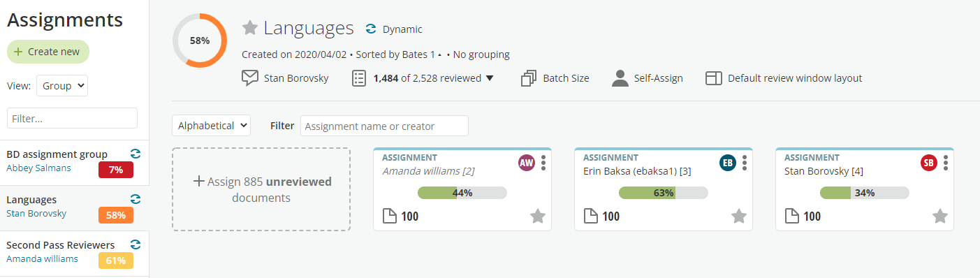Click the 44% progress bar on Amanda's card

point(462,193)
